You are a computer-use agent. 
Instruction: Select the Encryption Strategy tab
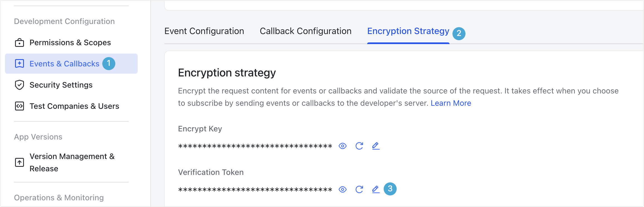tap(408, 31)
